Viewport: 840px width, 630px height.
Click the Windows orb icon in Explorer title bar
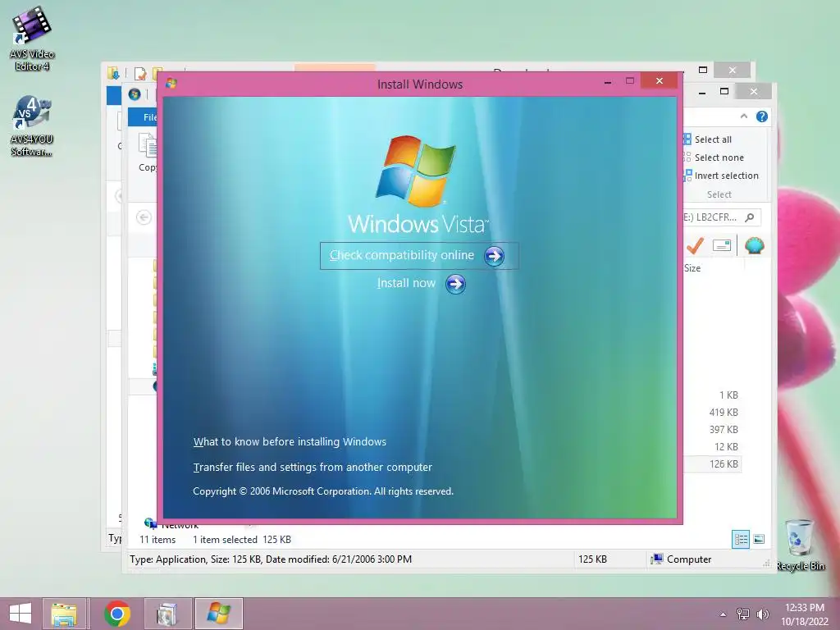[135, 95]
